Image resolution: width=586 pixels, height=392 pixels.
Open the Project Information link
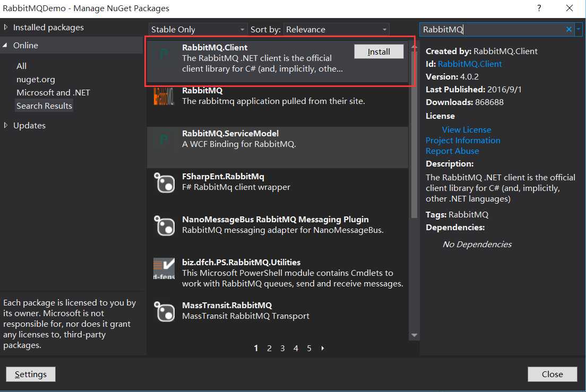click(463, 141)
